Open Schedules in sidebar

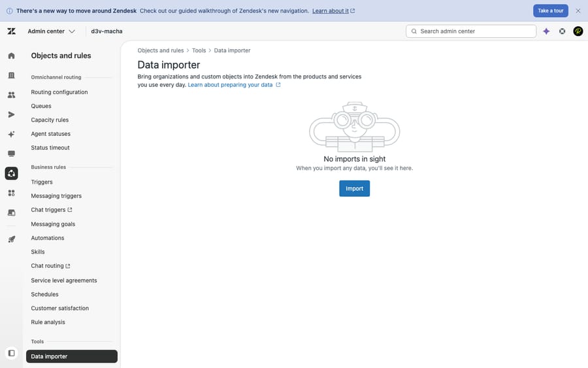tap(44, 294)
